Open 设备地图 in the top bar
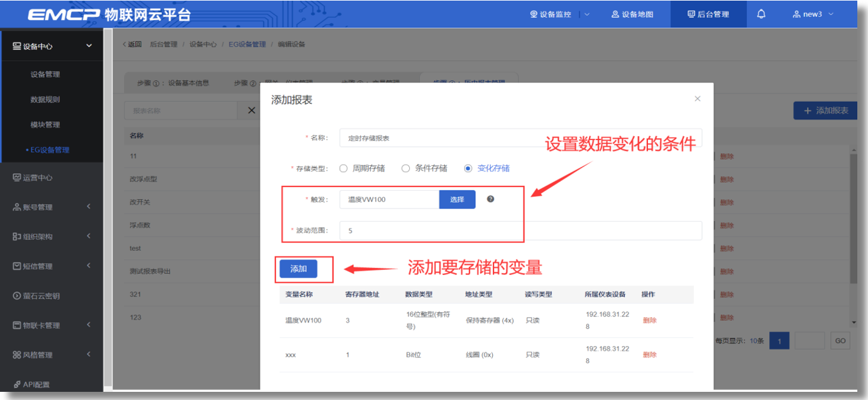 [x=632, y=14]
